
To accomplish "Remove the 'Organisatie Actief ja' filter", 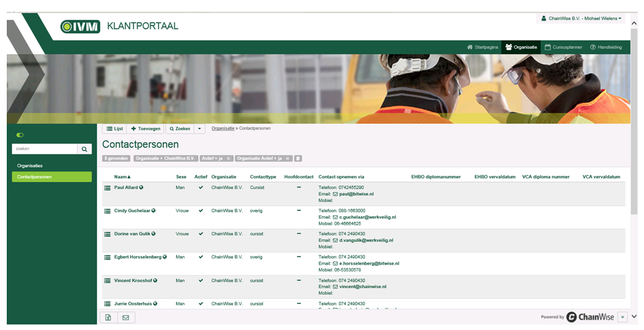I will tap(287, 158).
